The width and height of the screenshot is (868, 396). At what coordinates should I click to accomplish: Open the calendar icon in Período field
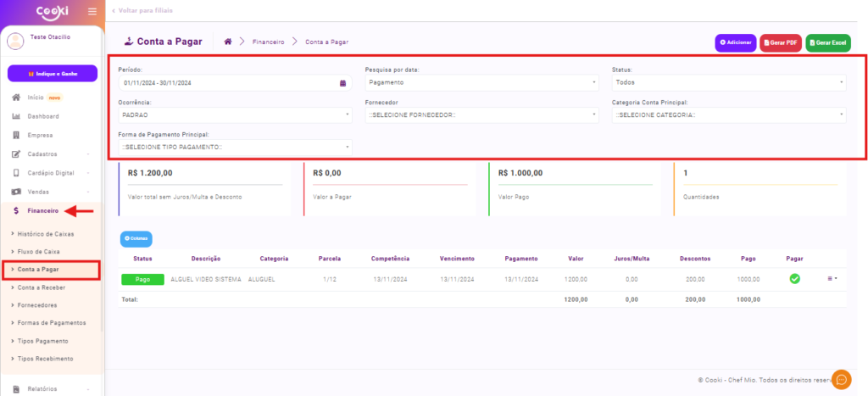tap(342, 83)
